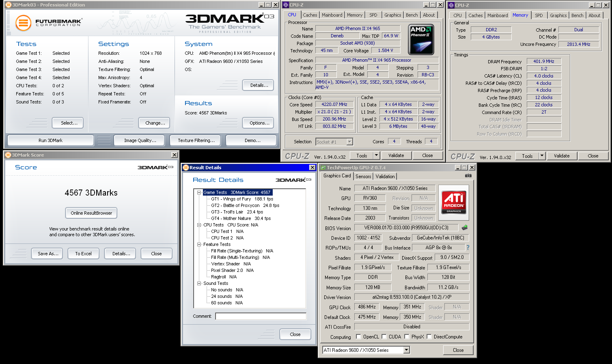Click Change under the Settings section
Viewport: 612px width, 364px height.
pos(154,123)
